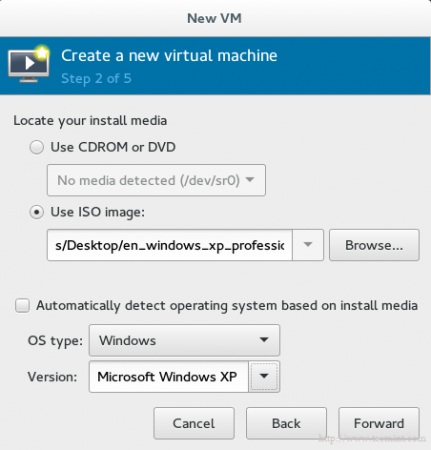Viewport: 431px width, 450px height.
Task: Select the Use ISO image radio button
Action: coord(36,212)
